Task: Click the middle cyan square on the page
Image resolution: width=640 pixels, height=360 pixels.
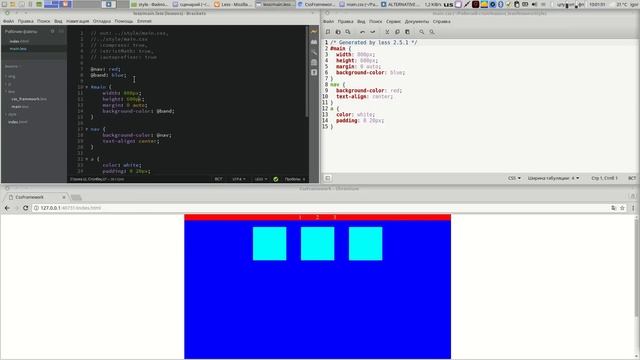Action: (318, 244)
